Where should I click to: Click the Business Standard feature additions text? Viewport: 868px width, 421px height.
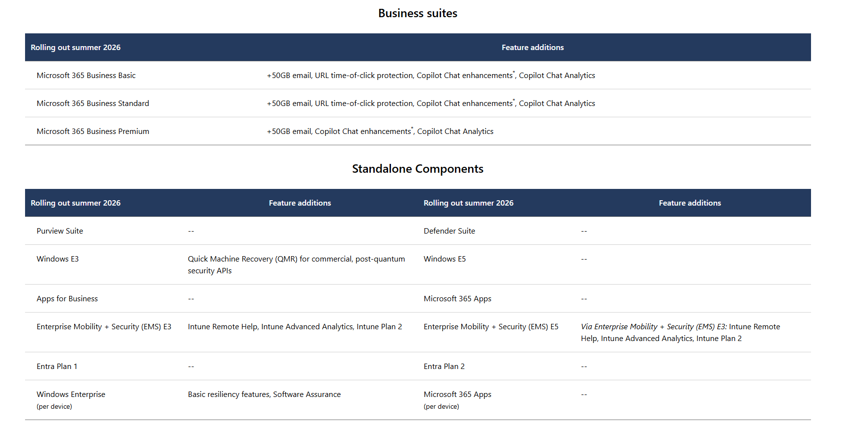coord(431,103)
